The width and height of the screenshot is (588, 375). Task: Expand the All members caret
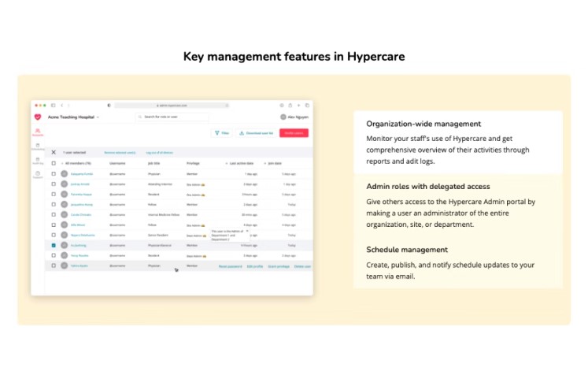pyautogui.click(x=62, y=163)
